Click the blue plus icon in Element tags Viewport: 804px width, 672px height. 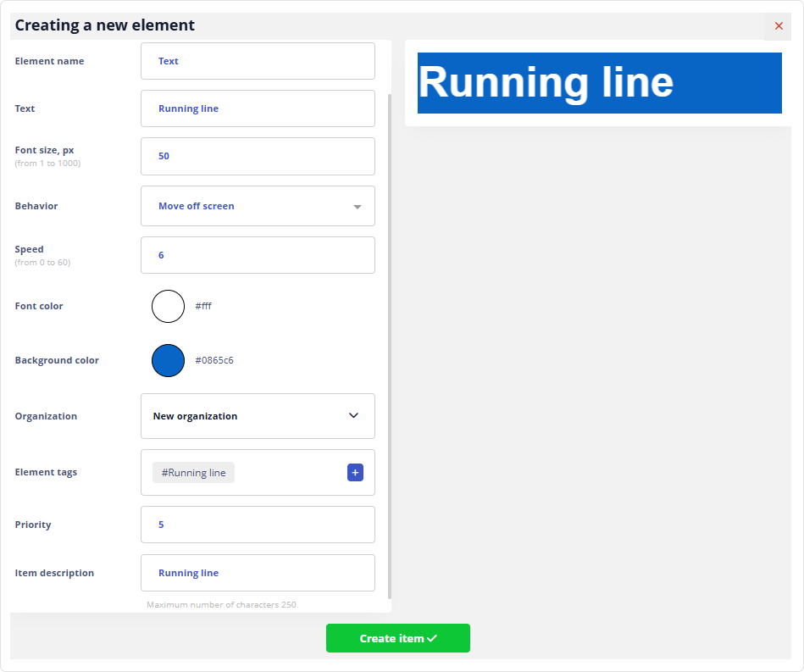click(355, 473)
